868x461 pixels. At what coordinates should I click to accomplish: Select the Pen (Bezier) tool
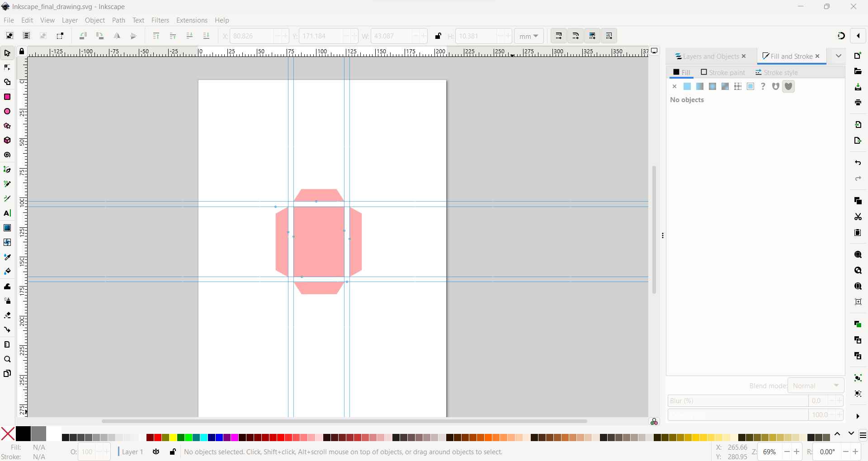[7, 169]
